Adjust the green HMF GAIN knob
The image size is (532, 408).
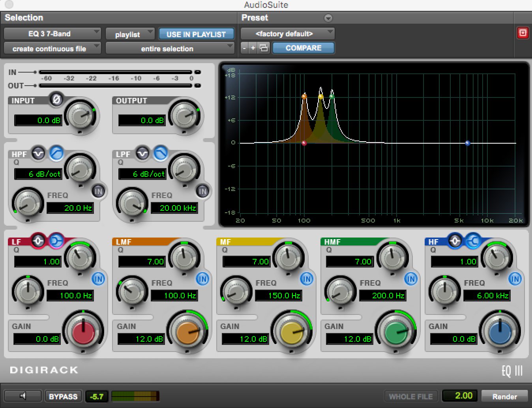coord(395,332)
